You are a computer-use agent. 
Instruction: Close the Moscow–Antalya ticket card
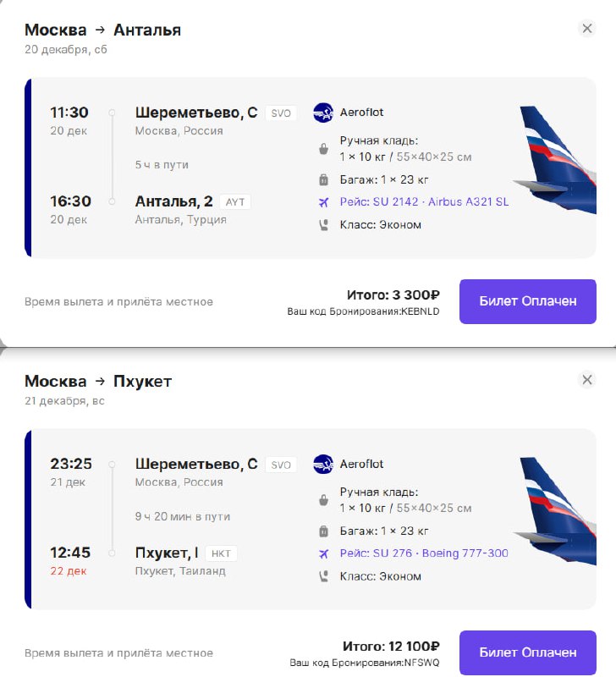tap(587, 29)
